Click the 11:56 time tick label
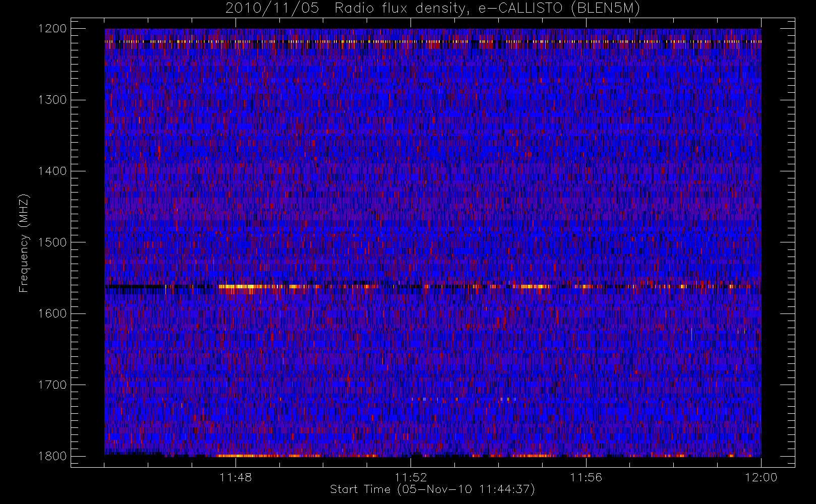Image resolution: width=816 pixels, height=504 pixels. (x=586, y=477)
